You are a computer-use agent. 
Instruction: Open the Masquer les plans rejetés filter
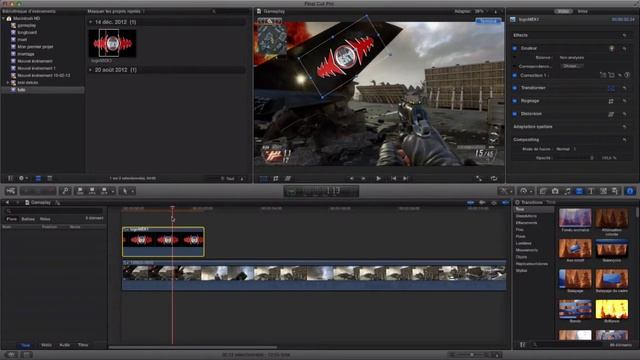point(116,11)
